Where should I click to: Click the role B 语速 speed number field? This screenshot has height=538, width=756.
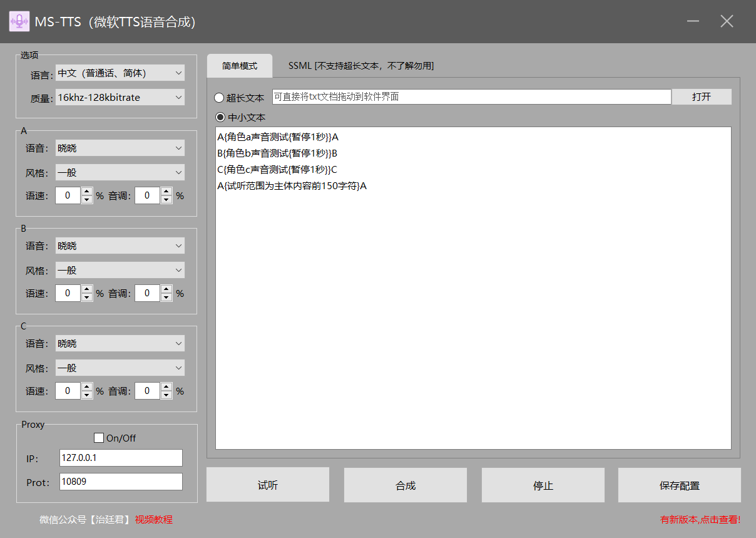click(x=68, y=293)
